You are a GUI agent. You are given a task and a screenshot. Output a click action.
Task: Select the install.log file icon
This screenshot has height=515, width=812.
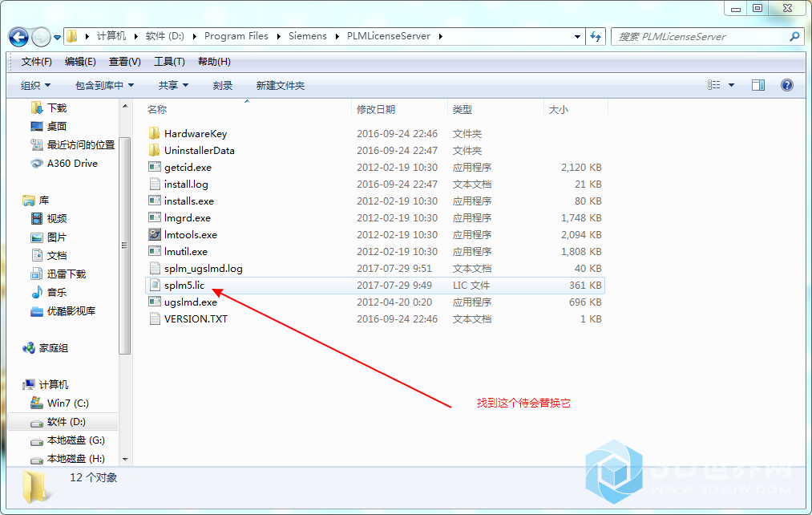tap(155, 184)
